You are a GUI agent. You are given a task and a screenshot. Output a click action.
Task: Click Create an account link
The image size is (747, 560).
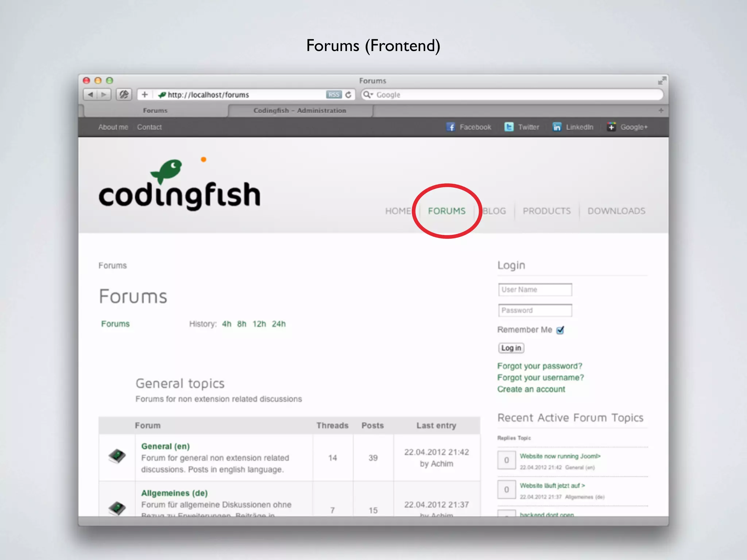point(531,389)
